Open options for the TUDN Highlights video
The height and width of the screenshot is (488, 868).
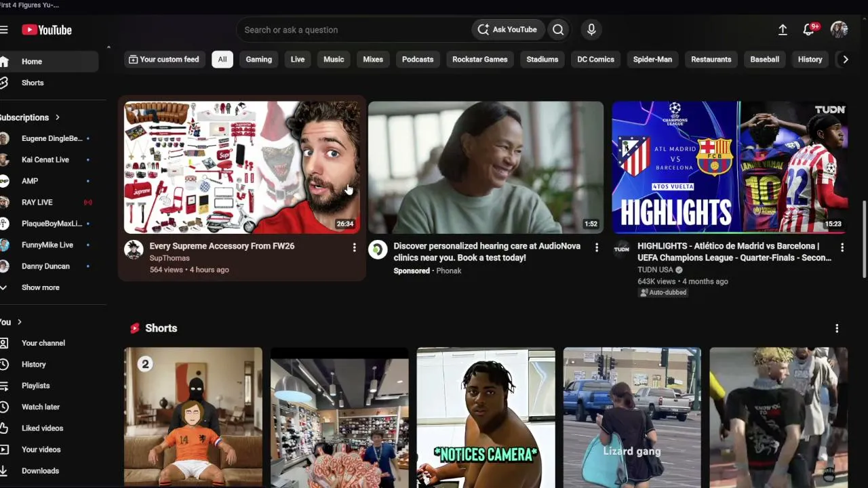pyautogui.click(x=842, y=248)
